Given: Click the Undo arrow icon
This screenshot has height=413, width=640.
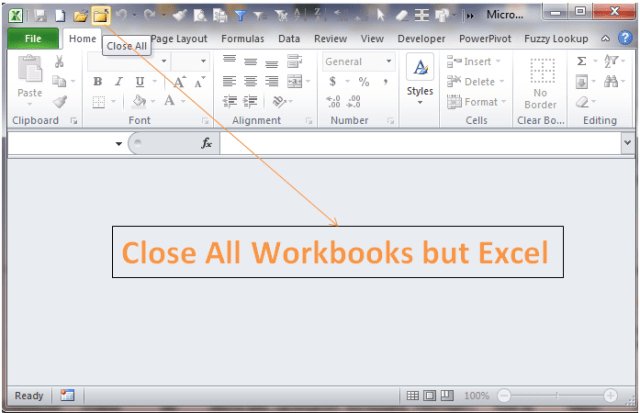Looking at the screenshot, I should [x=121, y=16].
